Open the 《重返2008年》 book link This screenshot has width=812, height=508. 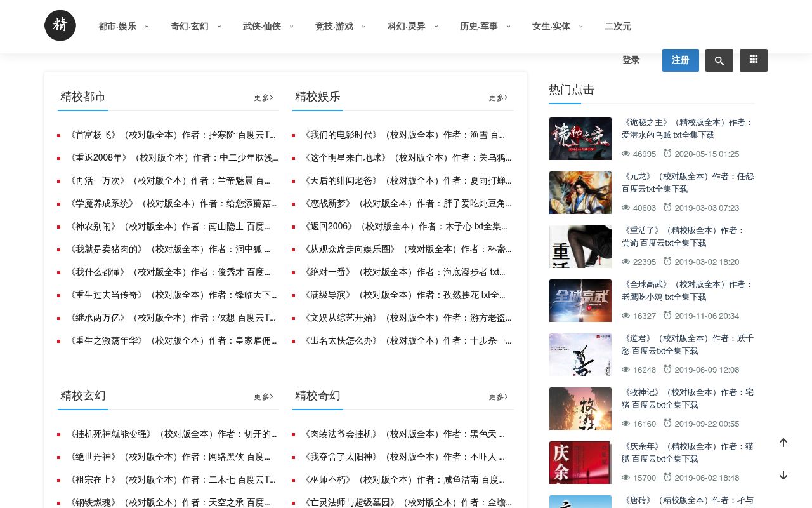tap(173, 158)
